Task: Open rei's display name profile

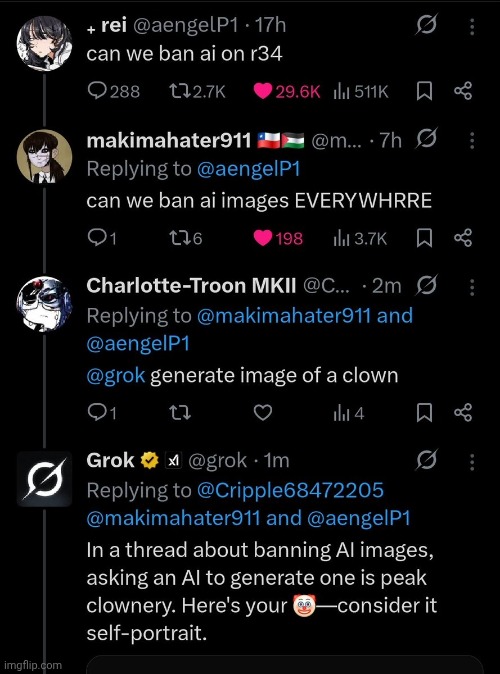Action: [114, 25]
